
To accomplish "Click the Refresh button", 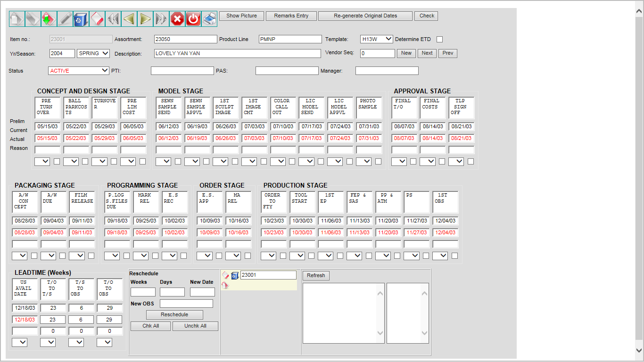I will (316, 276).
